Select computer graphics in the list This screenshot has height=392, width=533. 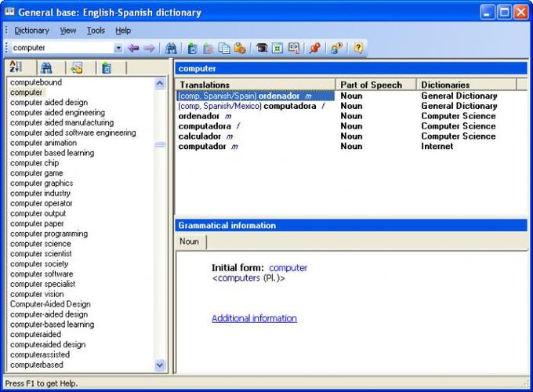[42, 183]
